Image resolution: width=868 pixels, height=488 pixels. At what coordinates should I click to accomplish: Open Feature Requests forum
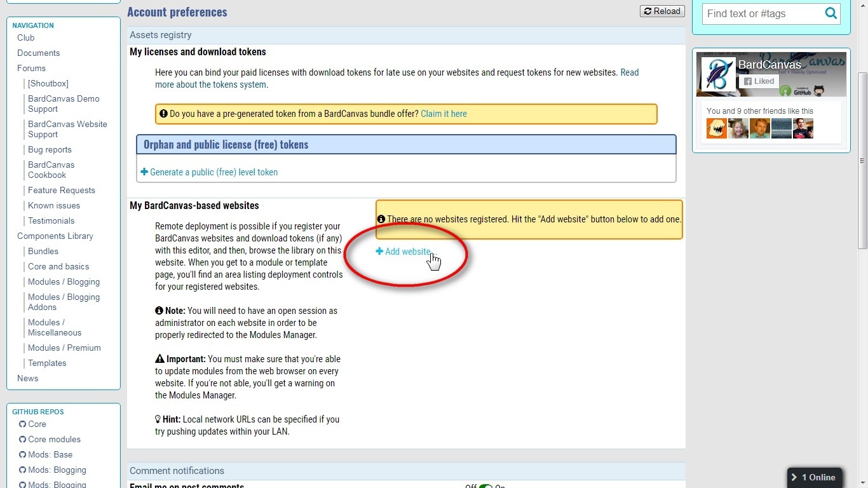click(62, 190)
